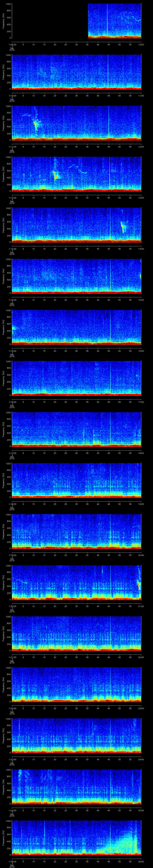
Task: Open the spectrogram panel starting at 1:20:00
Action: 77,582
